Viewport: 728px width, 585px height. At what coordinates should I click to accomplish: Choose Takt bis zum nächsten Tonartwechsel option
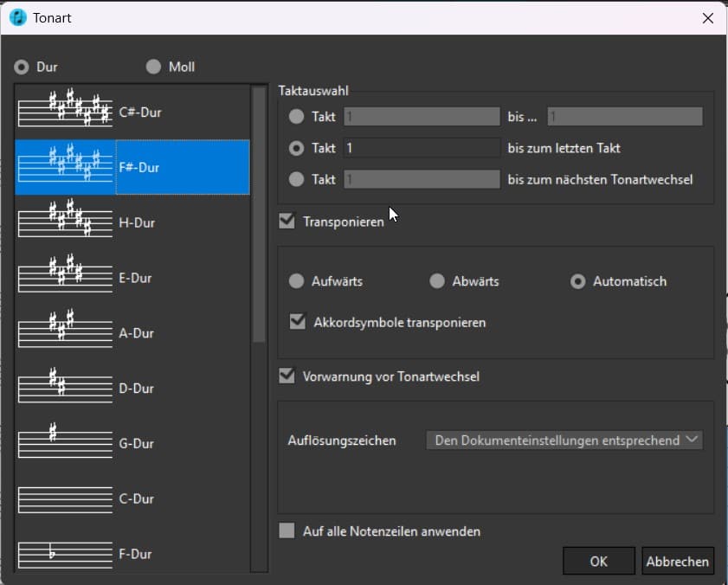click(x=297, y=179)
